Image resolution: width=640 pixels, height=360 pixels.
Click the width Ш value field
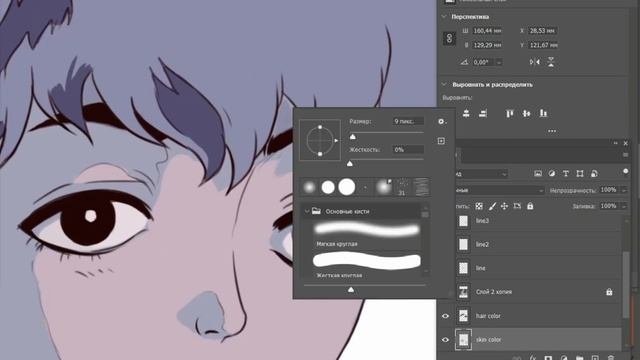pos(487,31)
